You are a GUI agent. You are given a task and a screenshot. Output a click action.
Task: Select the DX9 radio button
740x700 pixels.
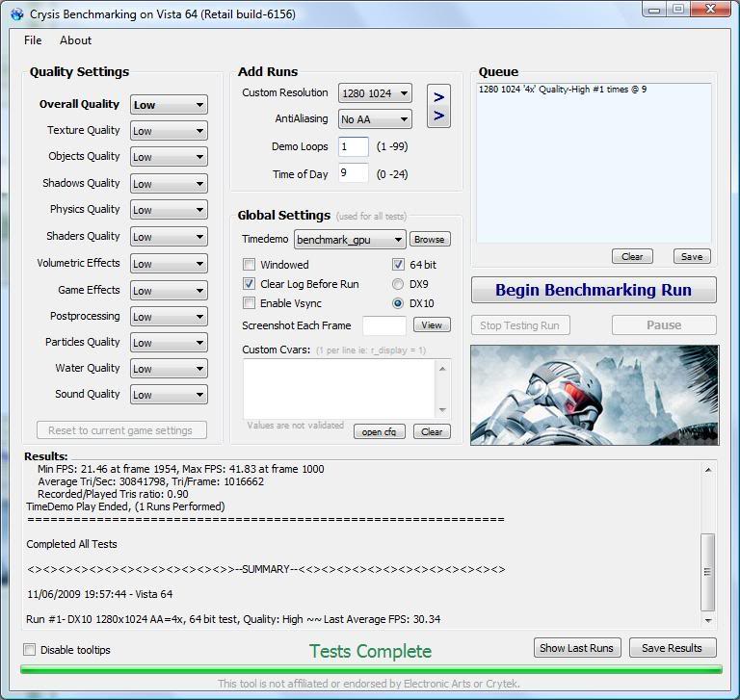point(398,284)
